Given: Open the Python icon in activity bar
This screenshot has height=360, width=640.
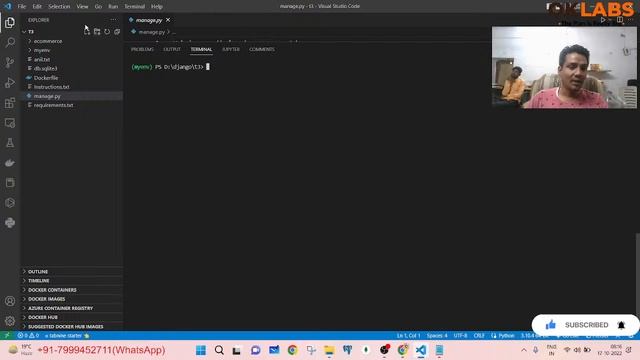Looking at the screenshot, I should point(10,222).
